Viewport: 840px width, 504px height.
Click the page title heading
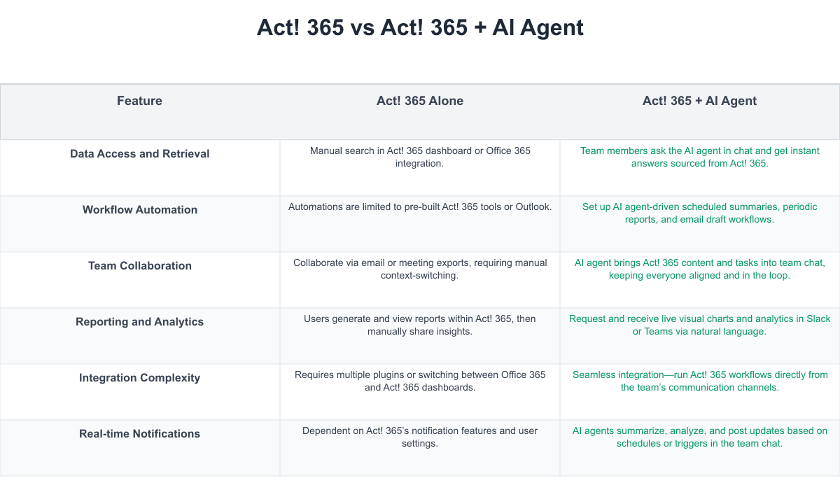tap(420, 27)
